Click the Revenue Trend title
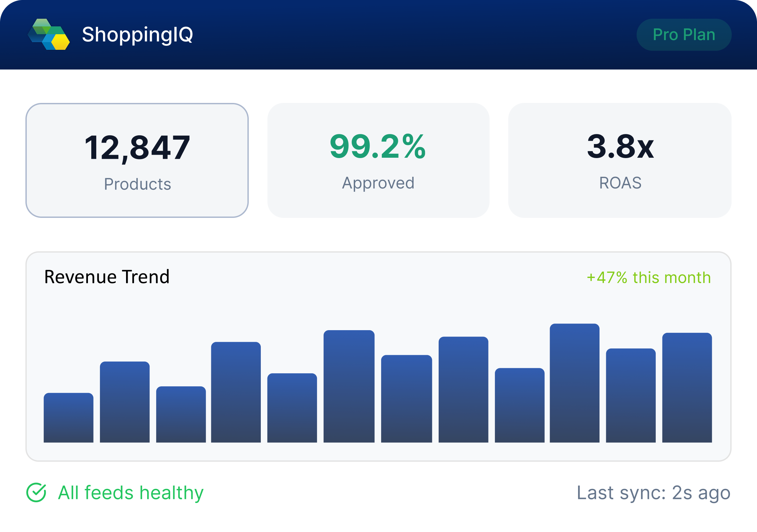 click(107, 277)
